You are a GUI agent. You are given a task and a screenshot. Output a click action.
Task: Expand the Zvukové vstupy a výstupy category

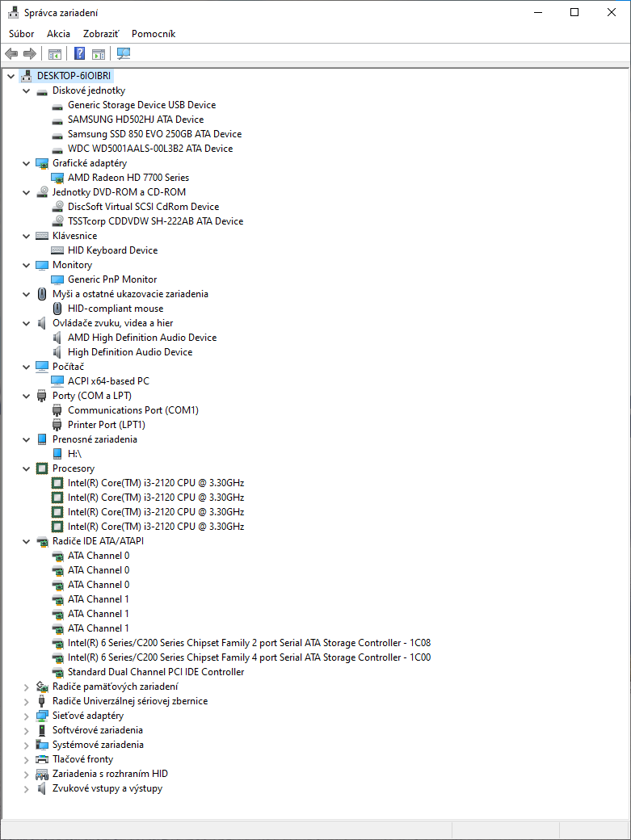click(26, 788)
